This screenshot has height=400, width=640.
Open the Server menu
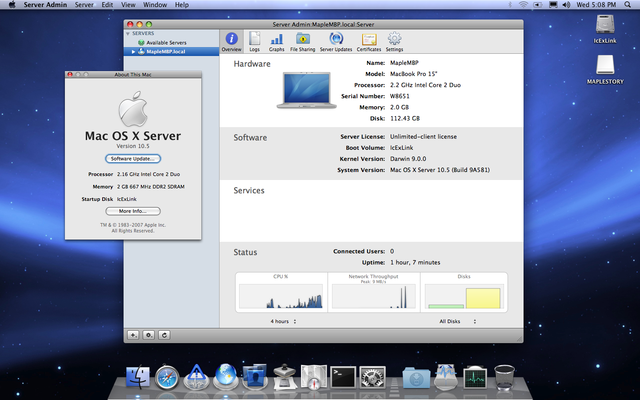[x=84, y=4]
